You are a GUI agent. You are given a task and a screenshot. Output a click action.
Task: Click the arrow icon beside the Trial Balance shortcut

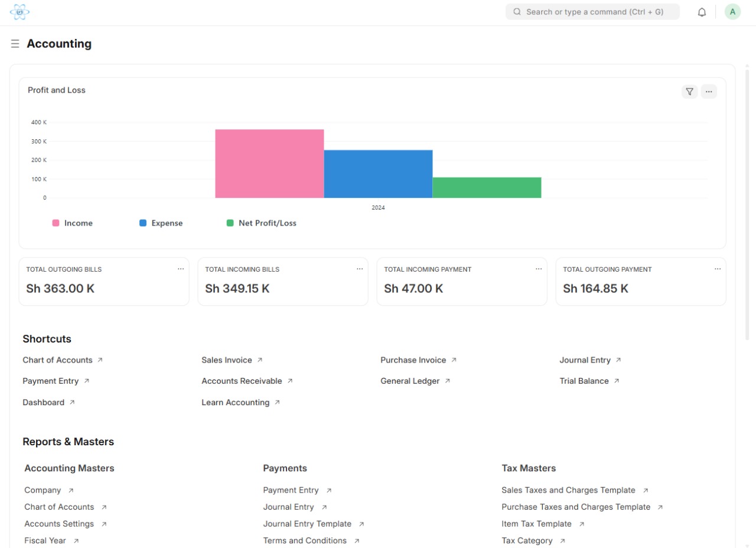pos(617,381)
